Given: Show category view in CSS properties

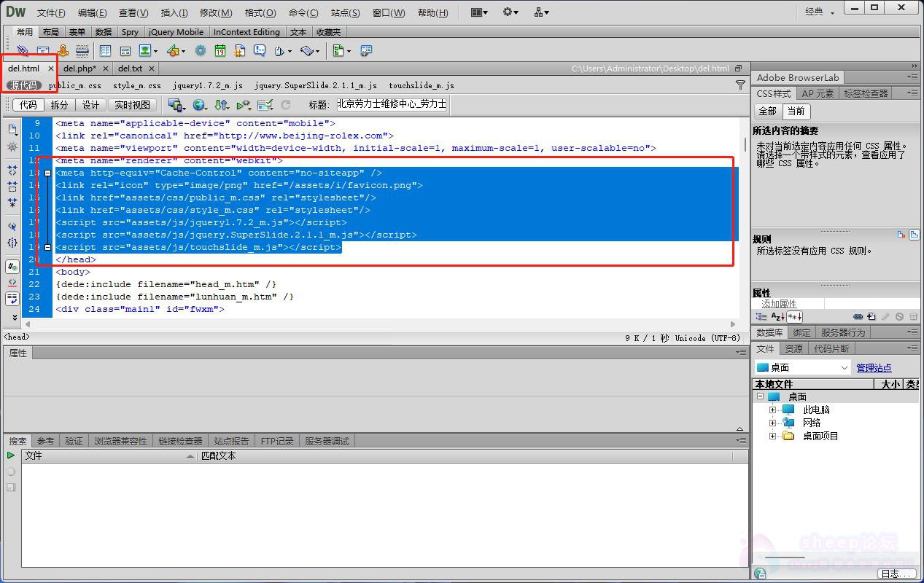Looking at the screenshot, I should pyautogui.click(x=761, y=317).
